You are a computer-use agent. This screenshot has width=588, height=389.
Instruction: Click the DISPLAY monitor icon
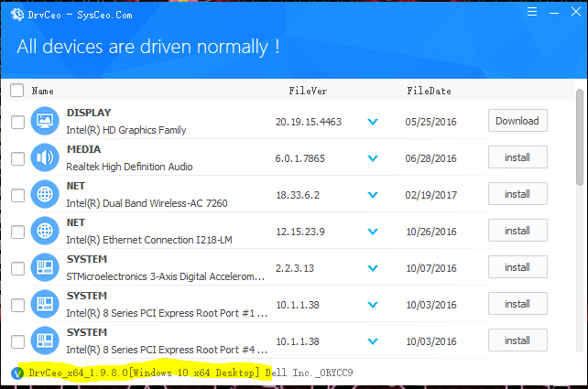click(45, 121)
